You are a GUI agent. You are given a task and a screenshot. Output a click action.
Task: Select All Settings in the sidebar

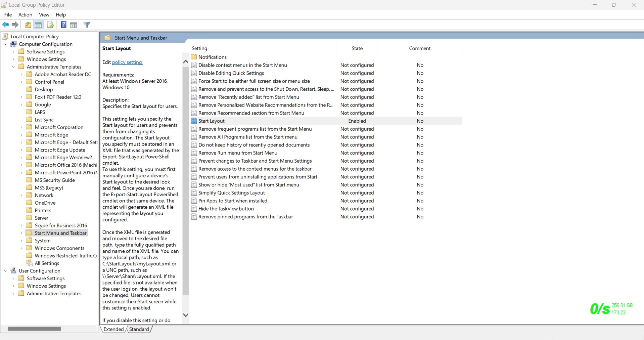pos(47,263)
